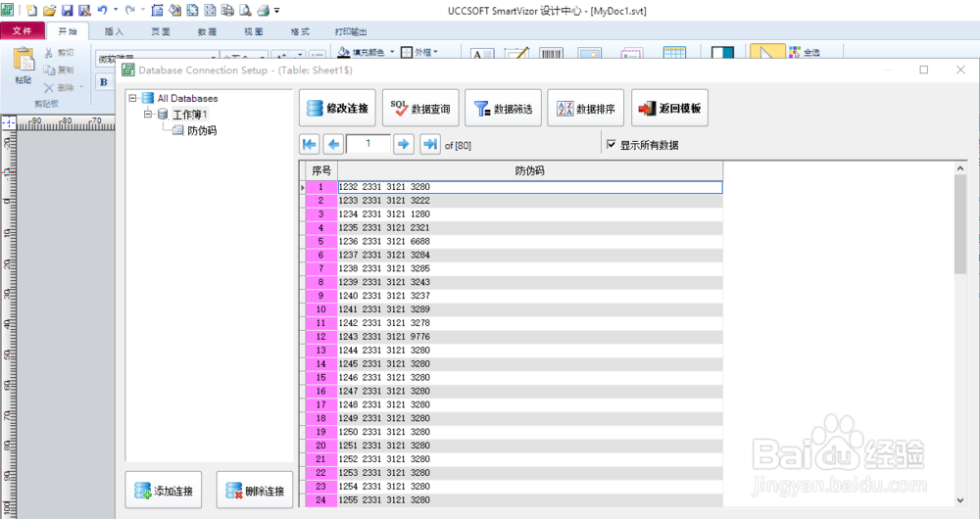
Task: Open the undo history dropdown arrow
Action: [x=116, y=10]
